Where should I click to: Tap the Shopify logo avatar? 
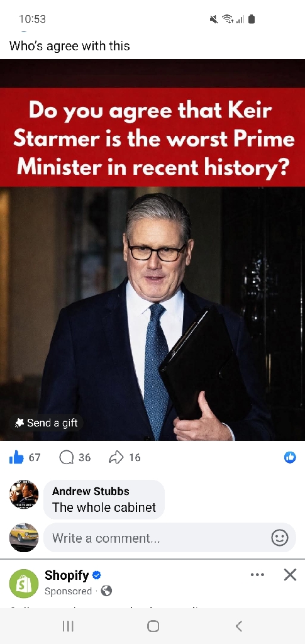coord(24,583)
